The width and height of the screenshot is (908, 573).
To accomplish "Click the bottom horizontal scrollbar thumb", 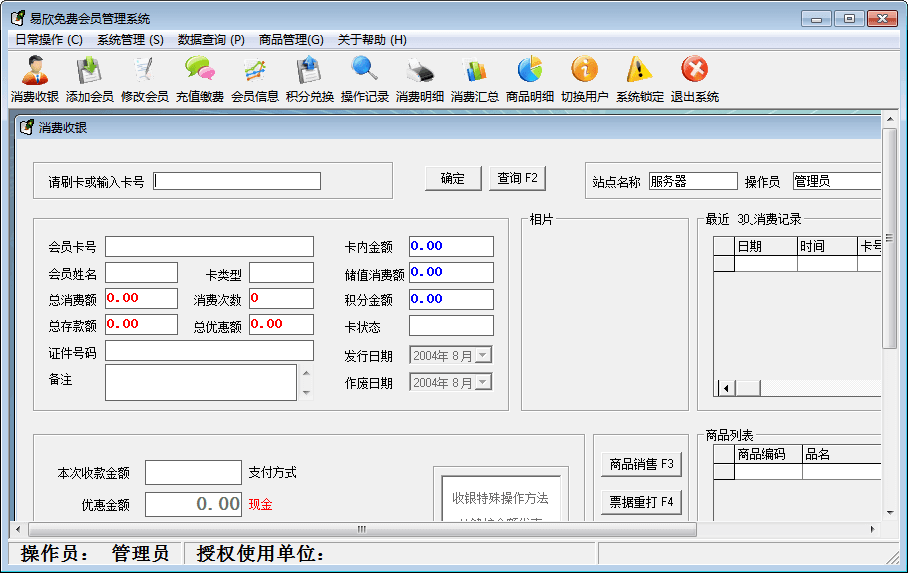I will 361,528.
